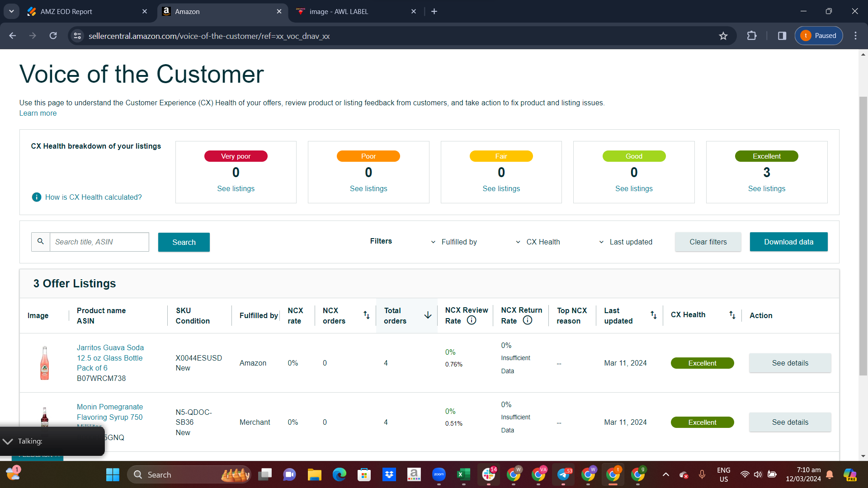Screen dimensions: 868x488
Task: Click the browser address bar URL
Action: (x=209, y=36)
